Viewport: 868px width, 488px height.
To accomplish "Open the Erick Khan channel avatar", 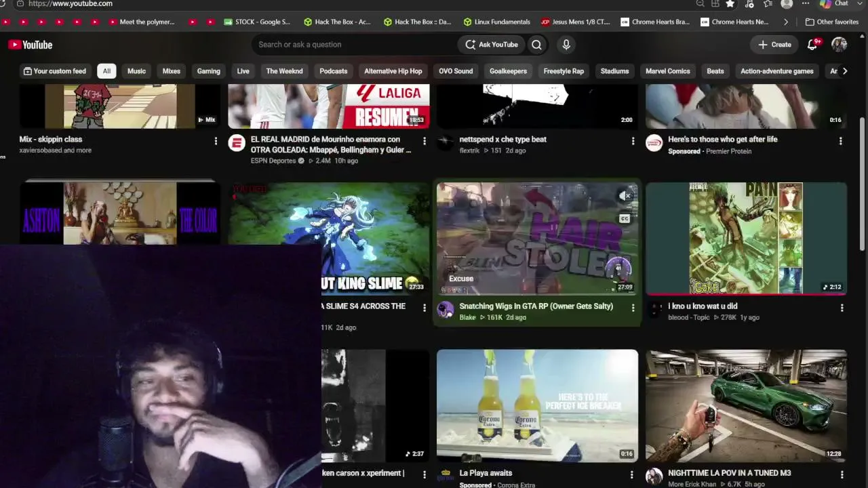I will coord(654,476).
